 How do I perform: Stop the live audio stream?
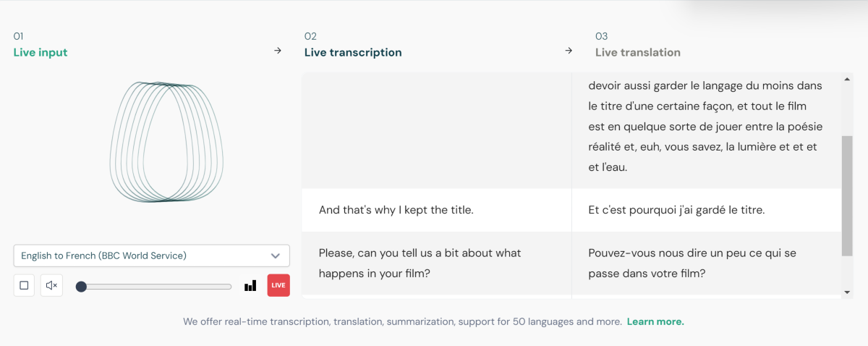coord(24,285)
